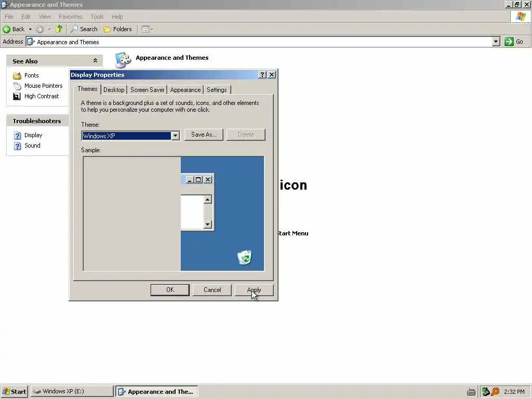Click Appearance and Themes taskbar button
Image resolution: width=532 pixels, height=399 pixels.
157,392
